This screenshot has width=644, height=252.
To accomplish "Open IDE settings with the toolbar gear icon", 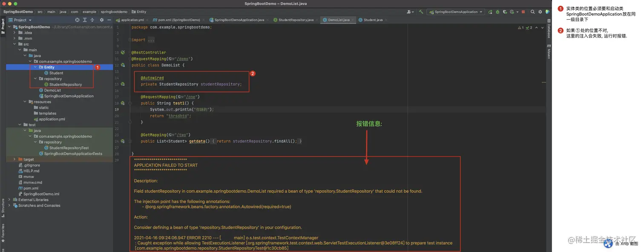I will (540, 12).
